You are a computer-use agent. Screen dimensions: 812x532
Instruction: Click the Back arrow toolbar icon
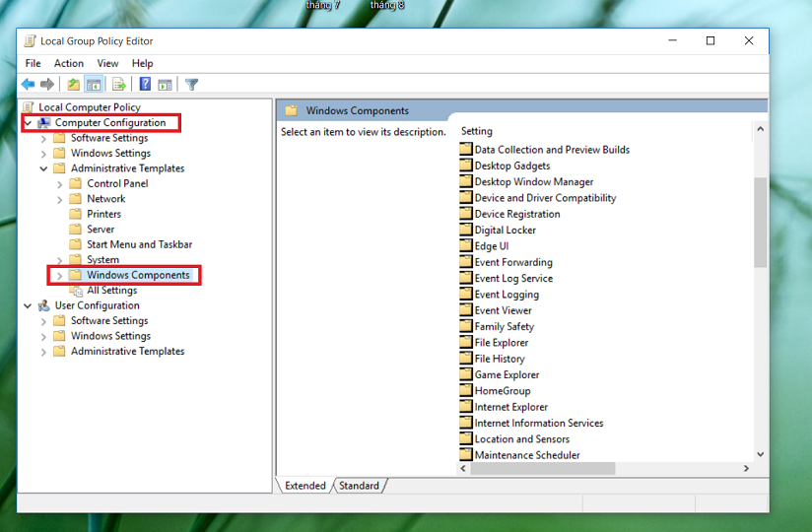pyautogui.click(x=28, y=84)
